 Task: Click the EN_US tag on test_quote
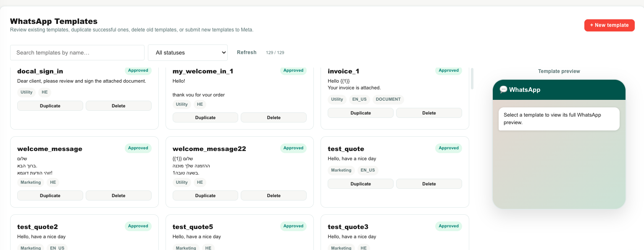pyautogui.click(x=368, y=170)
